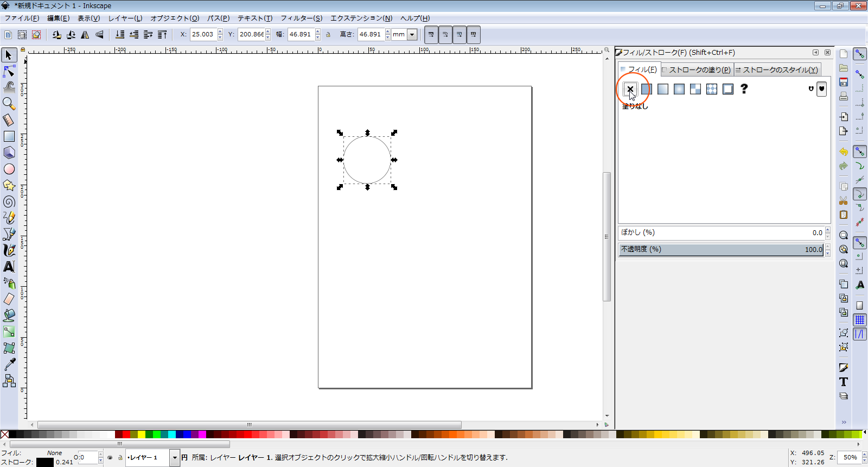The height and width of the screenshot is (467, 868).
Task: Select the Text tool in toolbox
Action: point(9,267)
